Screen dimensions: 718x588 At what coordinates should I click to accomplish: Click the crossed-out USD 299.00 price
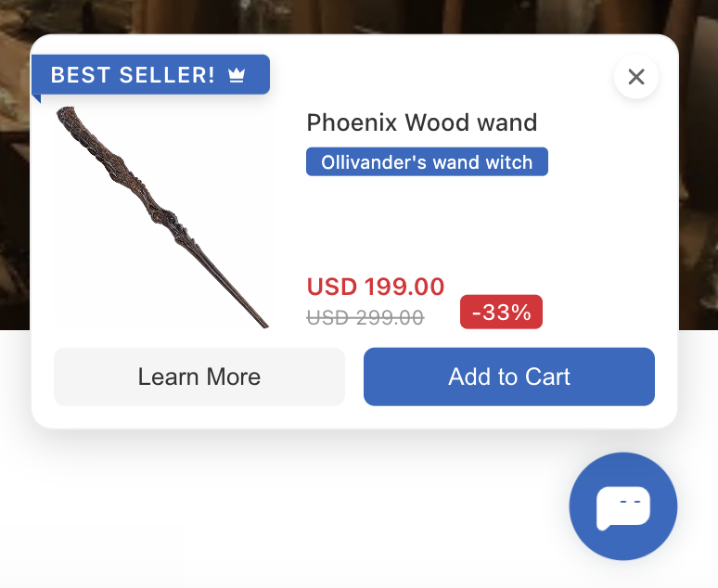(365, 317)
